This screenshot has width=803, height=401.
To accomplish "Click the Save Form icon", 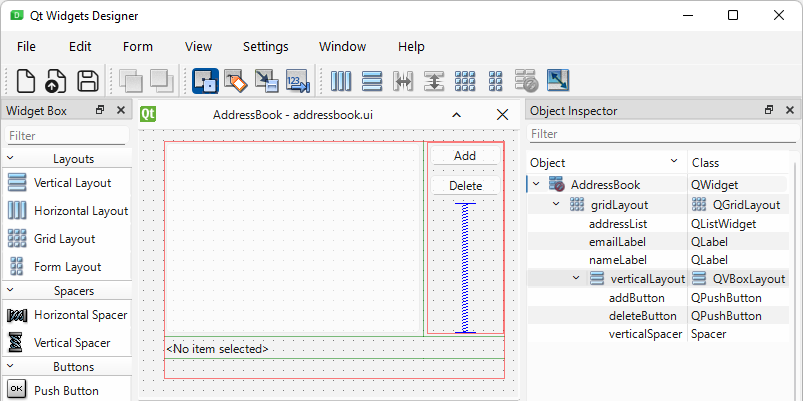I will pos(87,81).
